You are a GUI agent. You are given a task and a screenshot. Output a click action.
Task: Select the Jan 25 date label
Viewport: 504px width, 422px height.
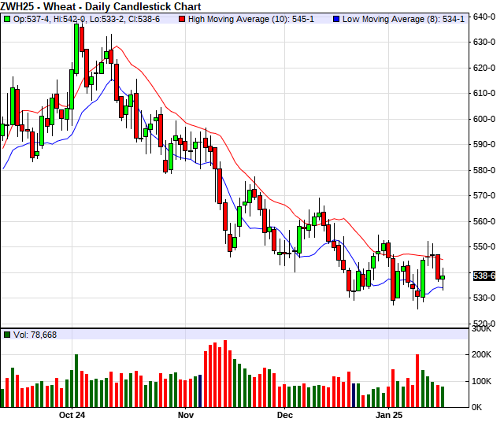388,414
